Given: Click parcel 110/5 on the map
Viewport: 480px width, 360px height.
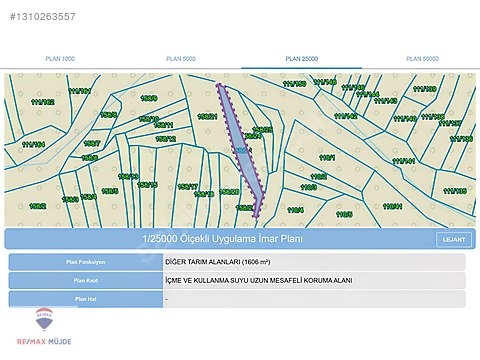Looking at the screenshot, I should pos(344,214).
